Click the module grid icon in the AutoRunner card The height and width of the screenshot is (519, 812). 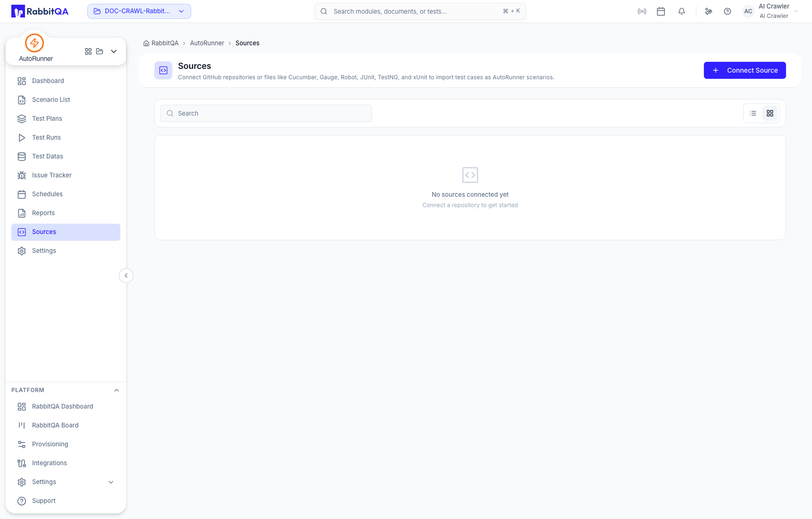click(x=88, y=51)
